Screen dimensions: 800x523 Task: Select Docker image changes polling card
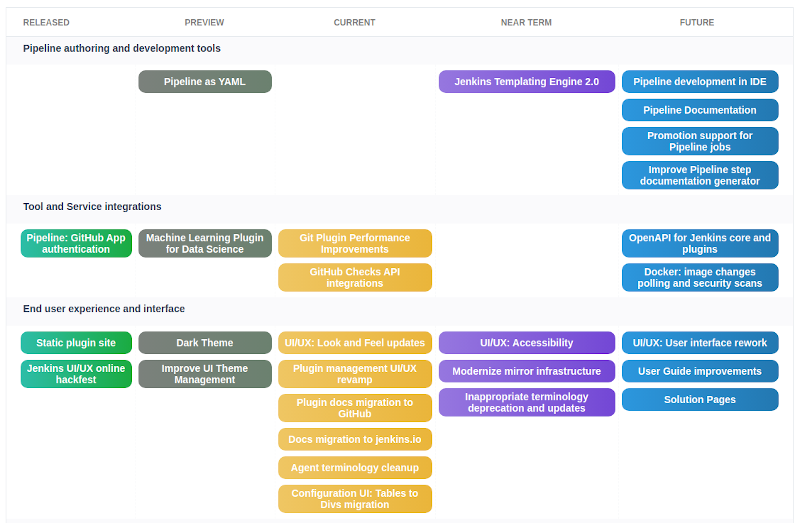699,278
